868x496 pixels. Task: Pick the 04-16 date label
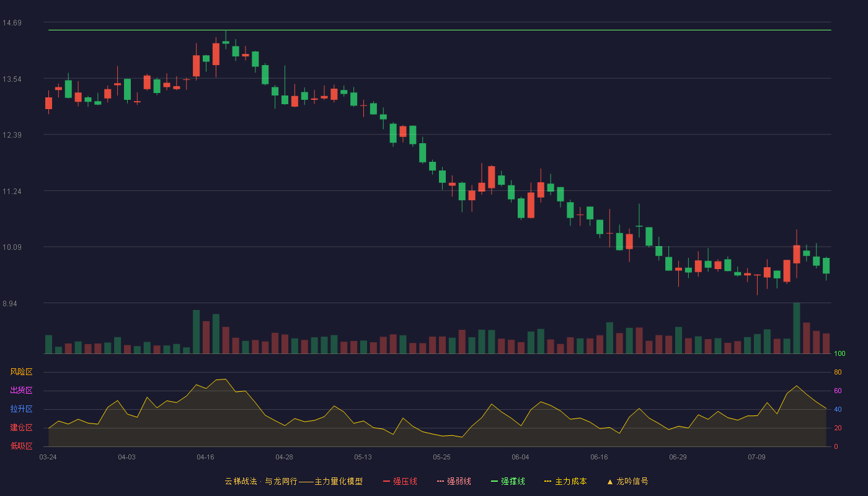click(x=205, y=457)
